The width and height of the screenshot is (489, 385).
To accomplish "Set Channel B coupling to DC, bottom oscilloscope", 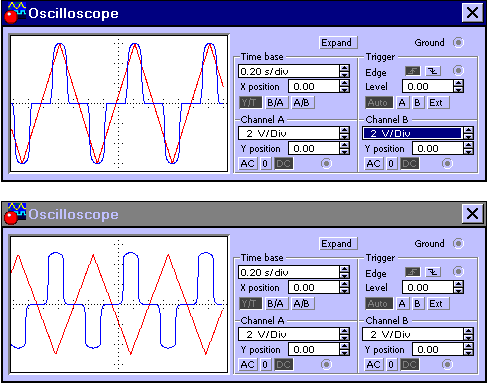I will pos(410,365).
